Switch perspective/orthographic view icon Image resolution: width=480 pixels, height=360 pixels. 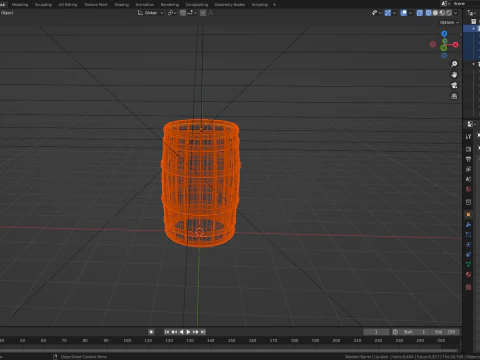click(454, 96)
